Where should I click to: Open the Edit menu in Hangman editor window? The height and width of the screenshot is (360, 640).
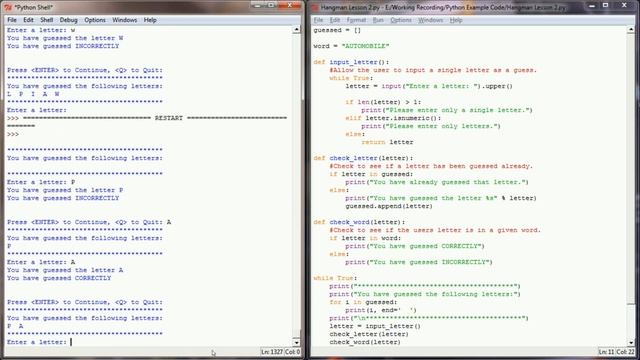335,20
